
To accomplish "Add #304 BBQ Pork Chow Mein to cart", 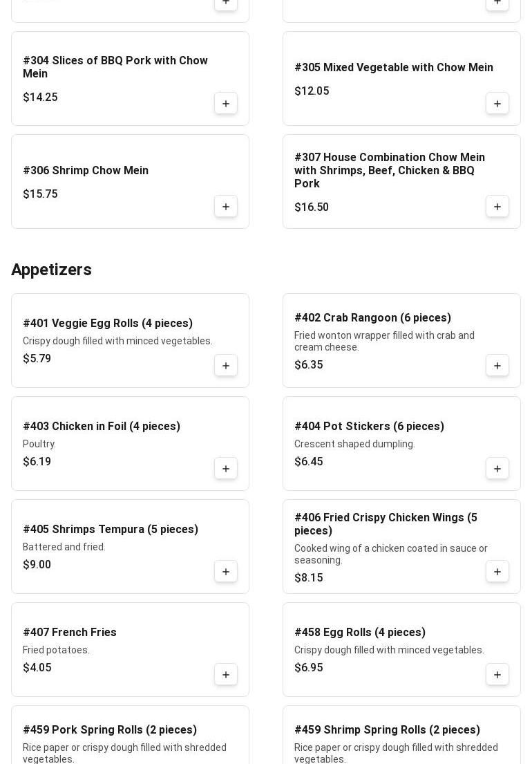I will pyautogui.click(x=226, y=104).
